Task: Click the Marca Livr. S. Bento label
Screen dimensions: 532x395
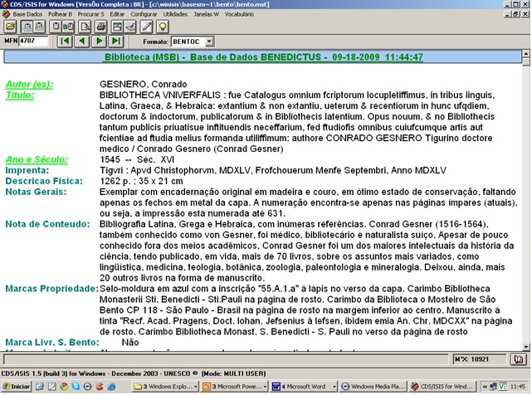Action: (52, 342)
